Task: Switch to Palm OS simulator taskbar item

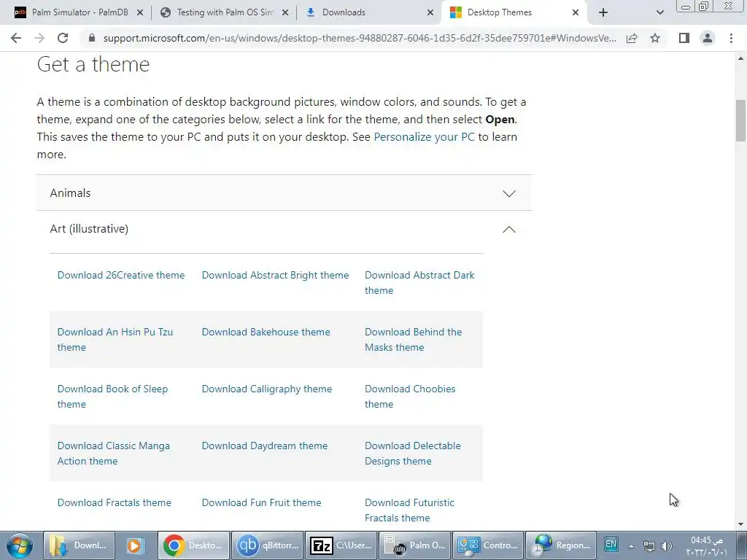Action: pyautogui.click(x=414, y=545)
